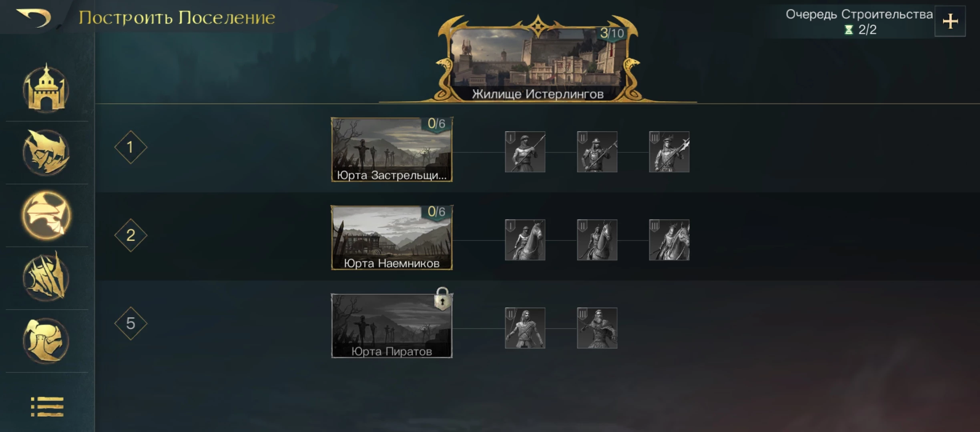This screenshot has height=432, width=980.
Task: Select the highlighted Easterling helmet icon
Action: (46, 215)
